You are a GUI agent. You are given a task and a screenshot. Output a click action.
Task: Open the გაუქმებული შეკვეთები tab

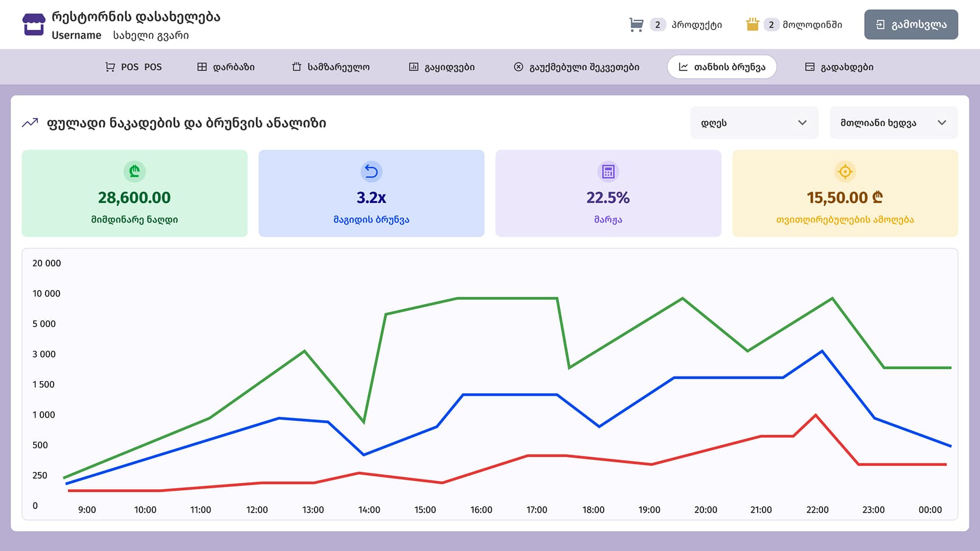(x=576, y=67)
